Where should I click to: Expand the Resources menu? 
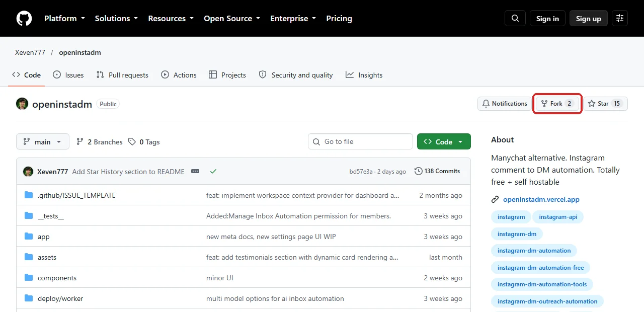[x=171, y=19]
